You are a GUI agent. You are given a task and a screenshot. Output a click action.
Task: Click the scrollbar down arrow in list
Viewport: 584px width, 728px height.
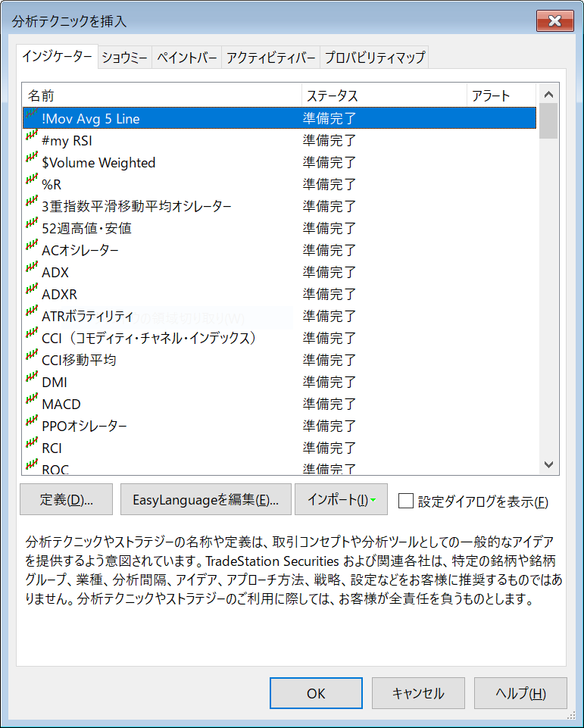pos(549,464)
